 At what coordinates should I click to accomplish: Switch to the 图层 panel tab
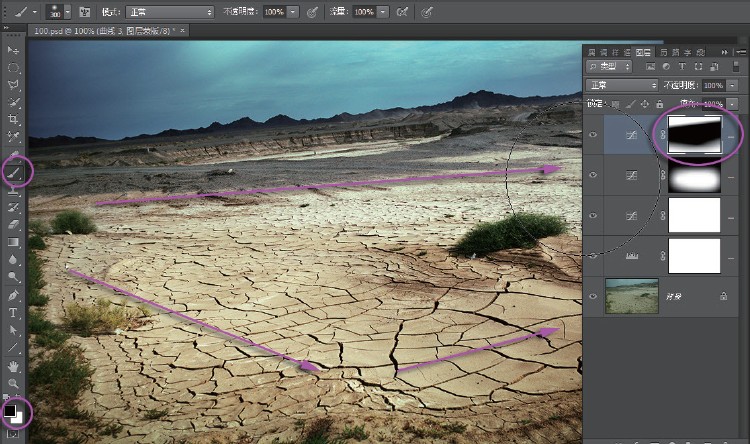(x=643, y=52)
